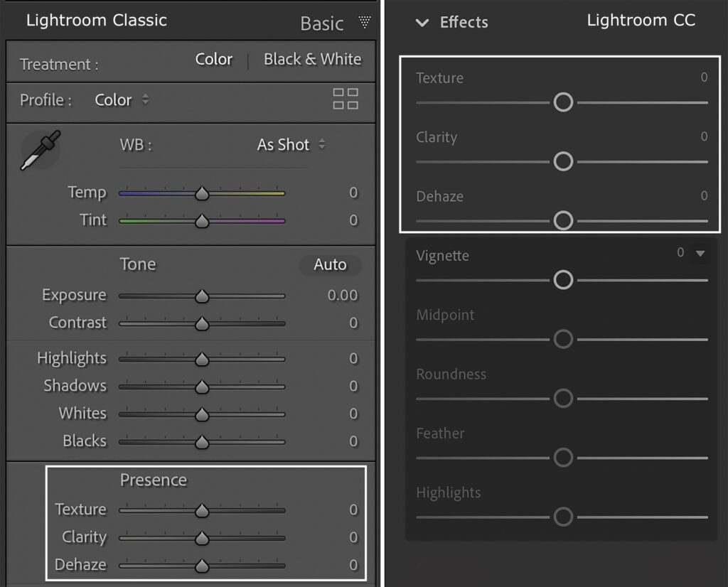Viewport: 728px width, 587px height.
Task: Click the Tint slider handle
Action: click(x=202, y=221)
